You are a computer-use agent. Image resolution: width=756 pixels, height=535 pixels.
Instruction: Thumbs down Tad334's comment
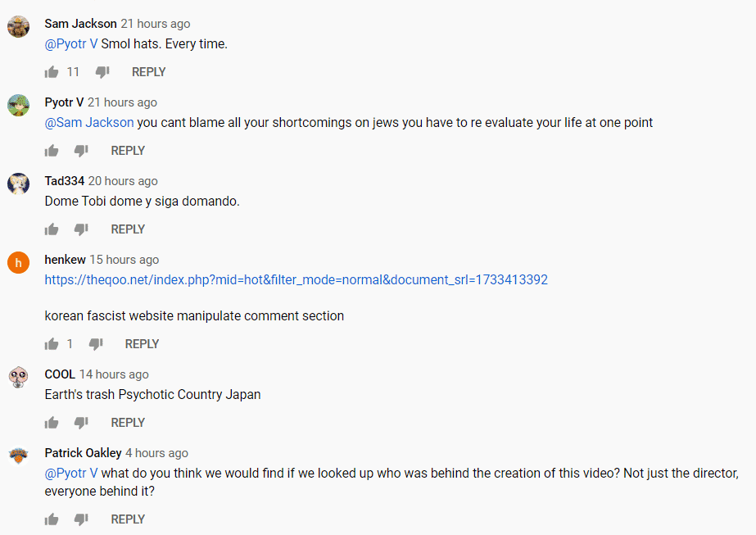pos(81,229)
